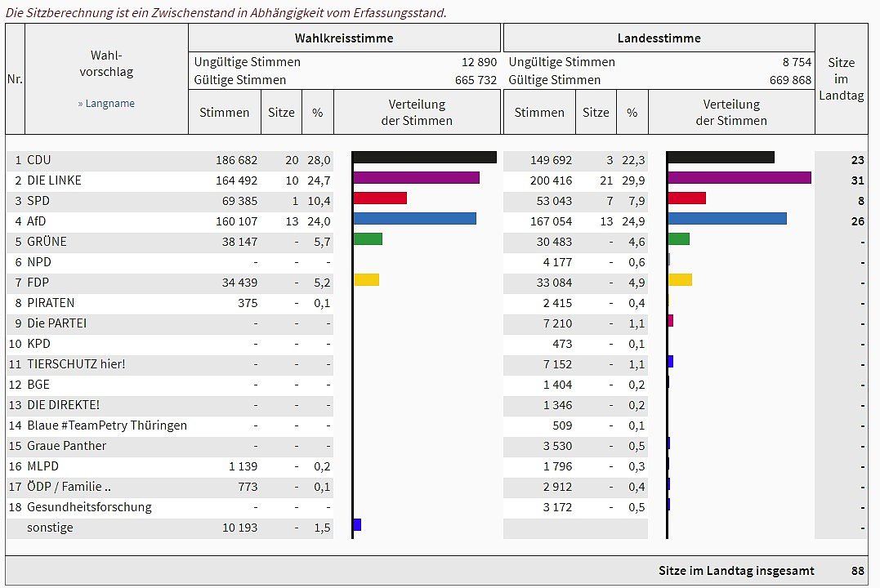
Task: Click the TIERSCHUTZ hier! party name
Action: [x=76, y=364]
